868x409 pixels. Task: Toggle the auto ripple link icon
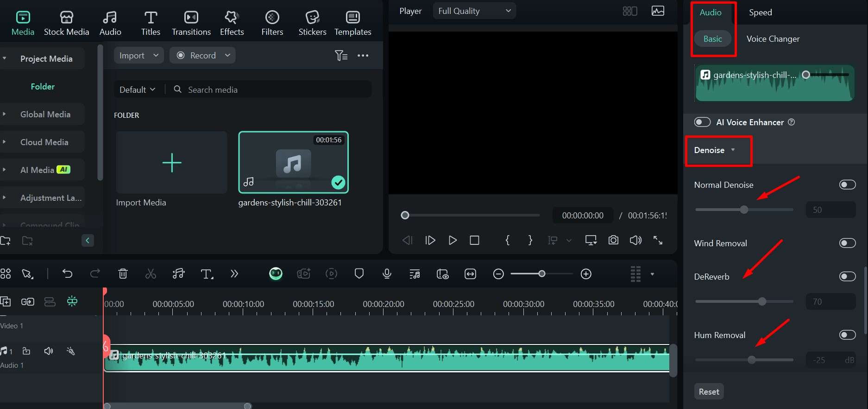28,302
